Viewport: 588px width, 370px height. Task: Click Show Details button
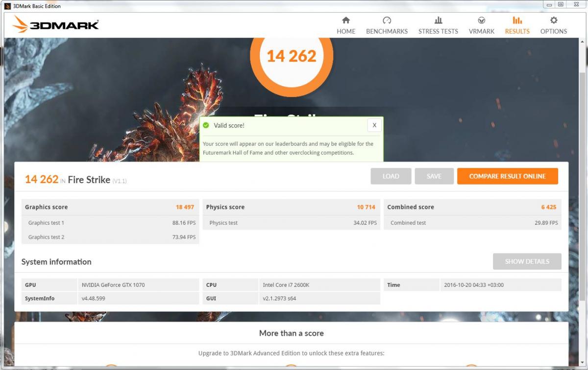(527, 261)
